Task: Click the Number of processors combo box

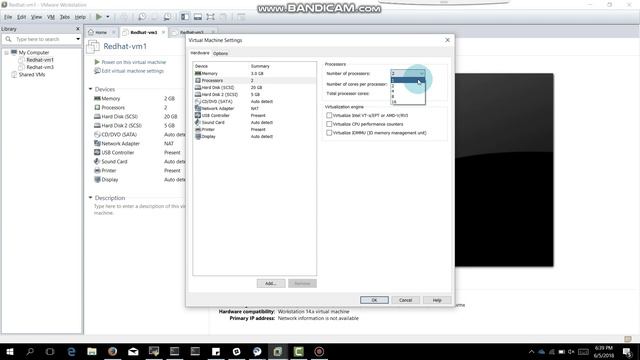Action: [x=408, y=73]
